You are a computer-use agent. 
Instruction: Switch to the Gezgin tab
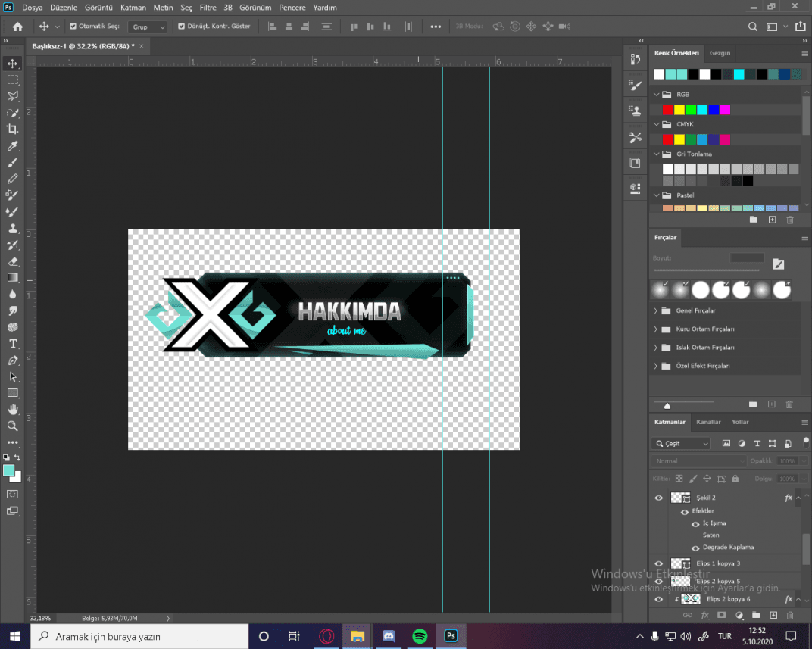coord(720,53)
